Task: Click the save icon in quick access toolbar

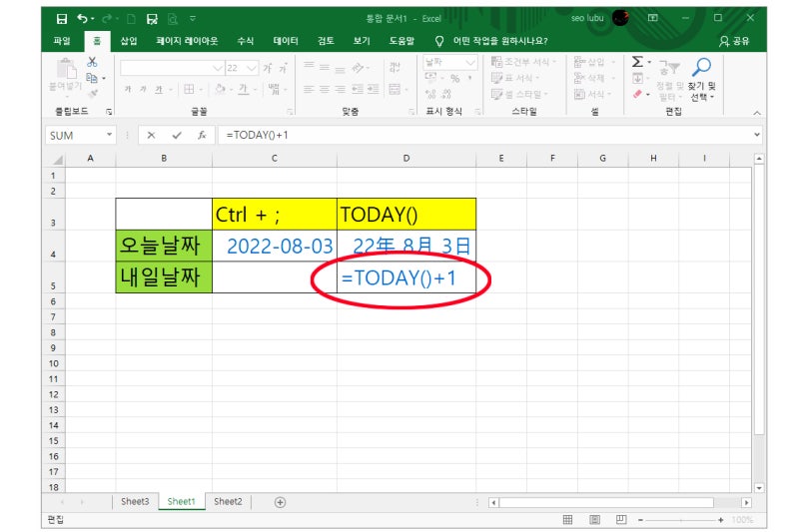Action: click(62, 19)
